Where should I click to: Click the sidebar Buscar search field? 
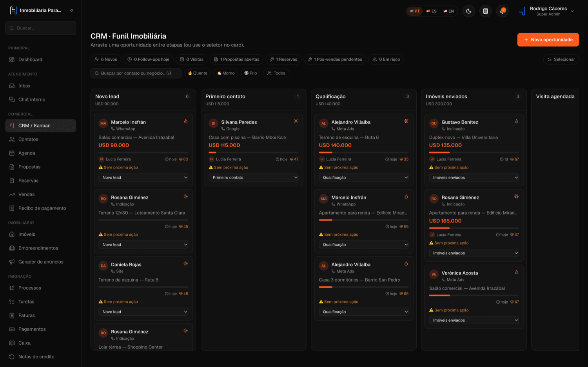(x=41, y=28)
